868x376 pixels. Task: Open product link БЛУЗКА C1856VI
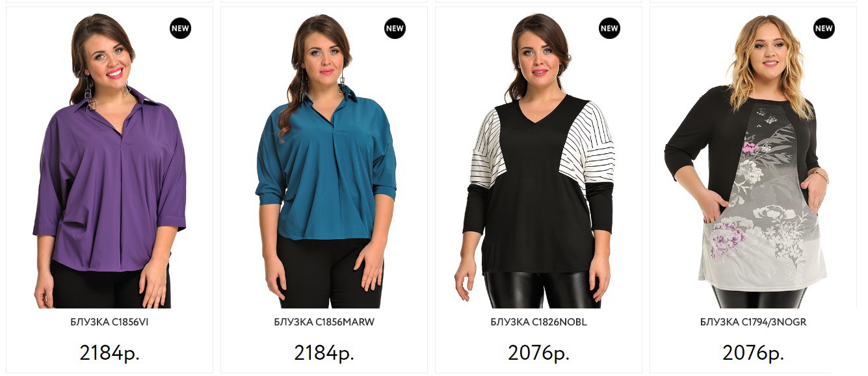[x=110, y=322]
